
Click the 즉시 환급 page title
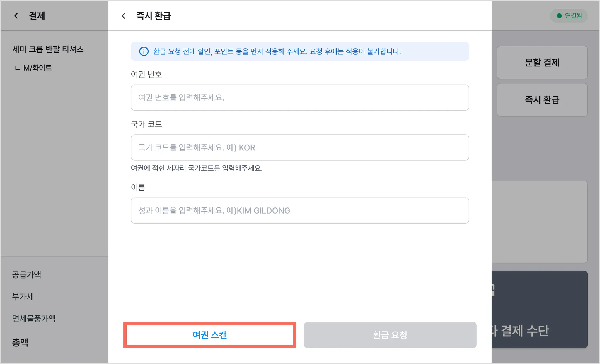[154, 16]
